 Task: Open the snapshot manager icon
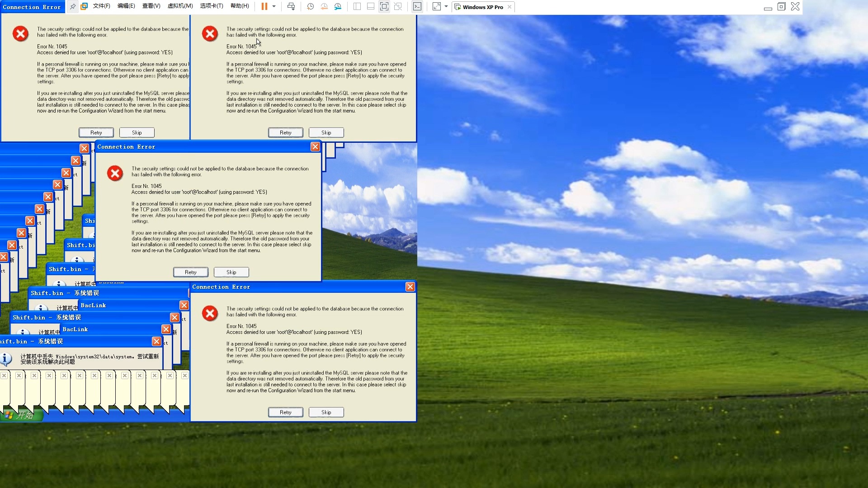[x=338, y=6]
